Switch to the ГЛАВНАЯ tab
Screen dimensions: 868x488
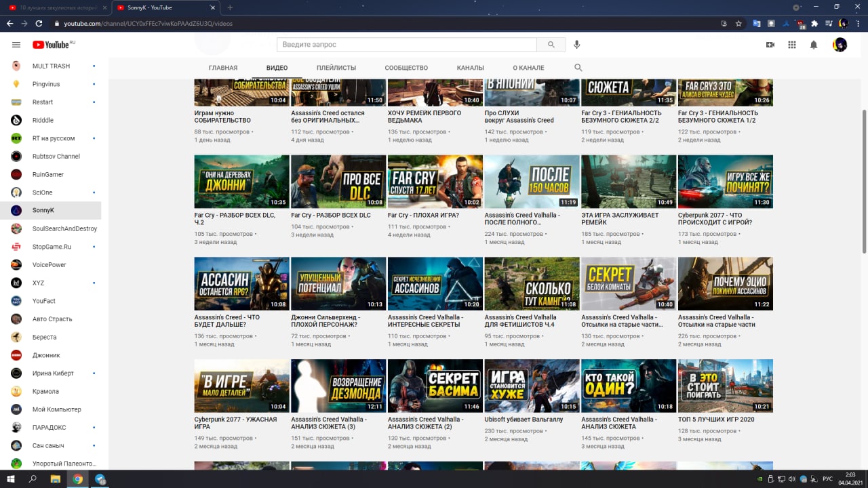click(x=223, y=68)
